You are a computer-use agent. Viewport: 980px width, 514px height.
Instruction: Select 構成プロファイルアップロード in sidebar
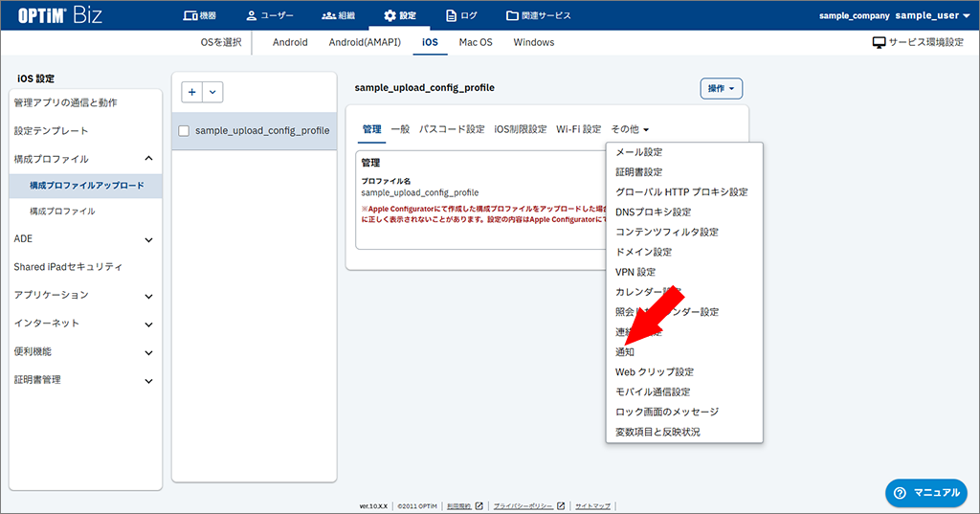pos(85,186)
